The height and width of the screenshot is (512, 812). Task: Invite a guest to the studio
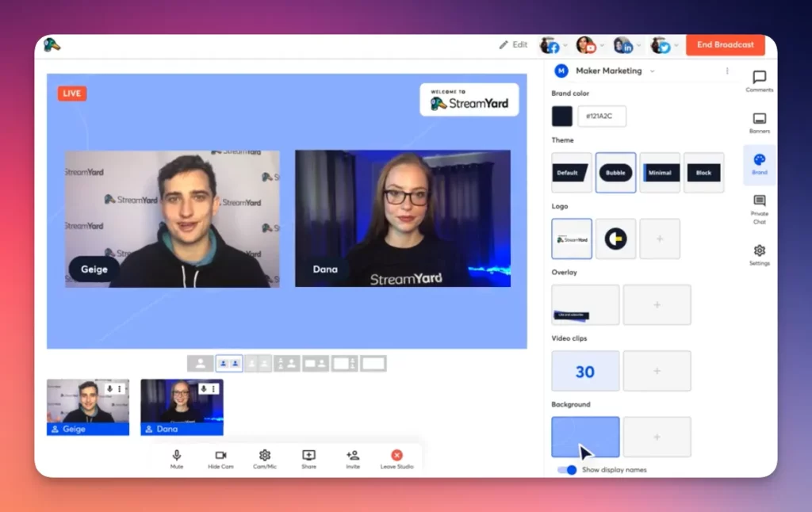(352, 458)
